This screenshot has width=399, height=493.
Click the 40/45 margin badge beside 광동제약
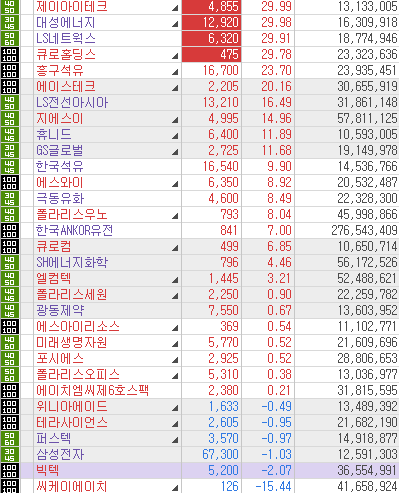tap(10, 311)
